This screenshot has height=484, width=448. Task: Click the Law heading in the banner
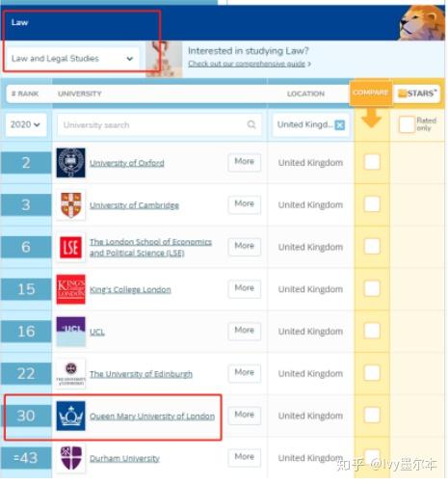(x=19, y=22)
